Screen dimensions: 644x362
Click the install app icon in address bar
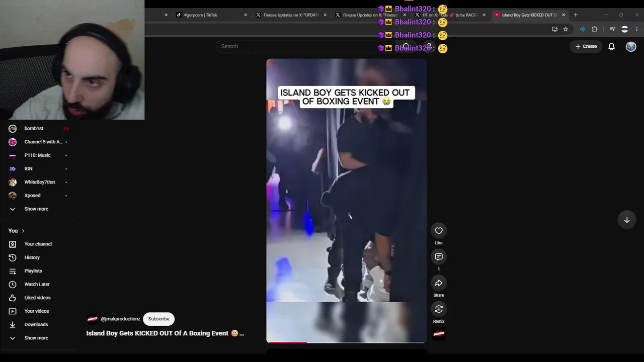coord(554,29)
